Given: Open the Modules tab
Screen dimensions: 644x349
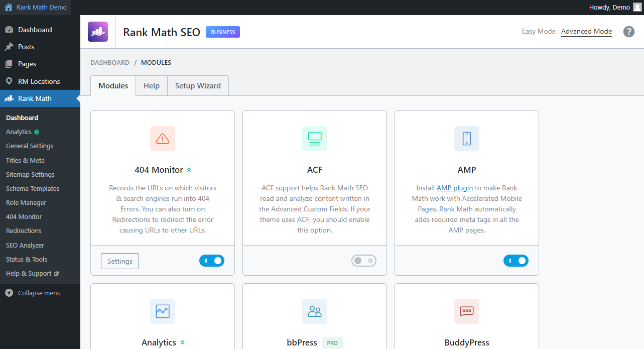Looking at the screenshot, I should (x=113, y=86).
